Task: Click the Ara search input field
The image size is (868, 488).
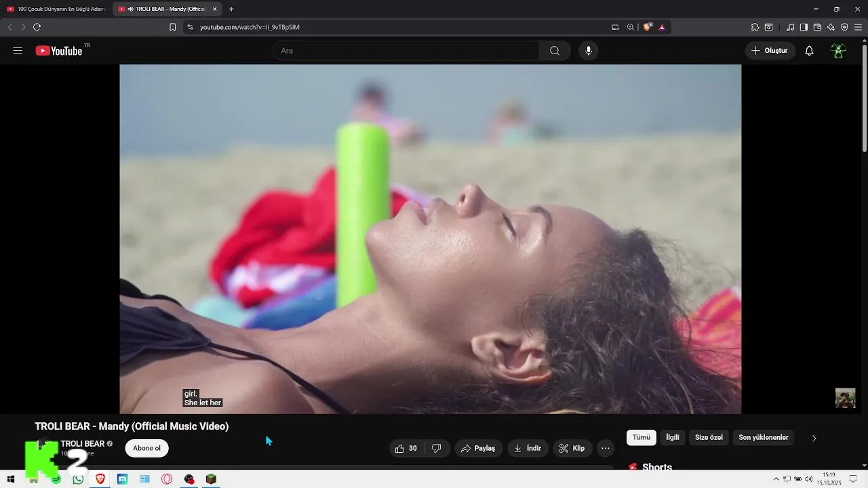Action: 406,51
